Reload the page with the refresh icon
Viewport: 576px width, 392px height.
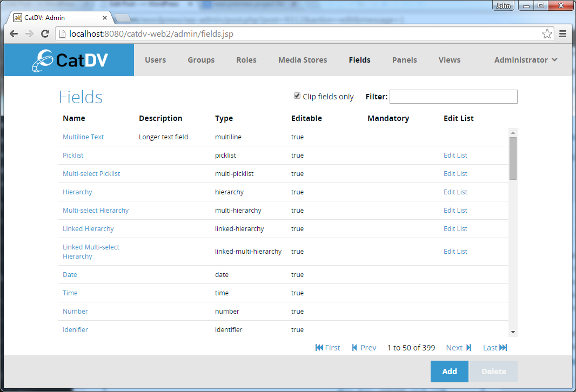[45, 34]
